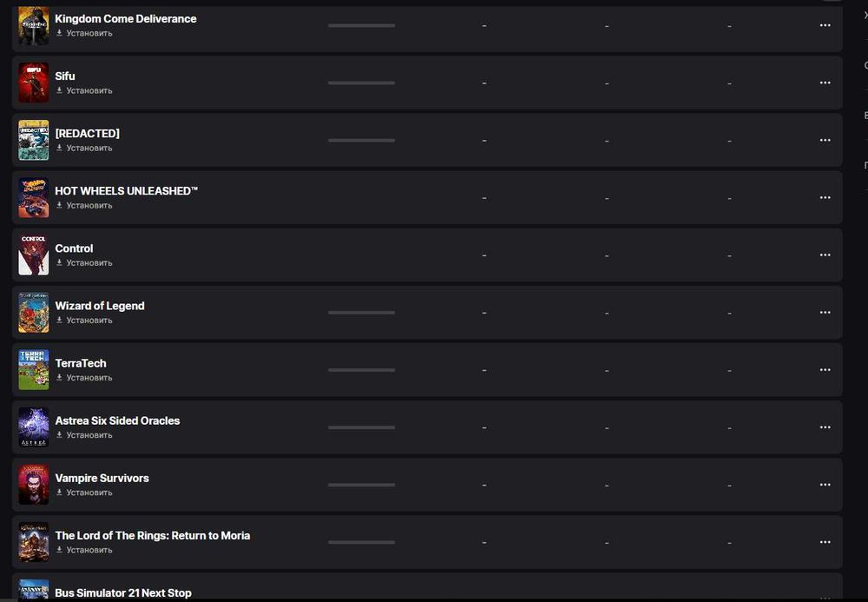Click download icon under [REDACTED] game
This screenshot has height=602, width=868.
click(x=60, y=148)
